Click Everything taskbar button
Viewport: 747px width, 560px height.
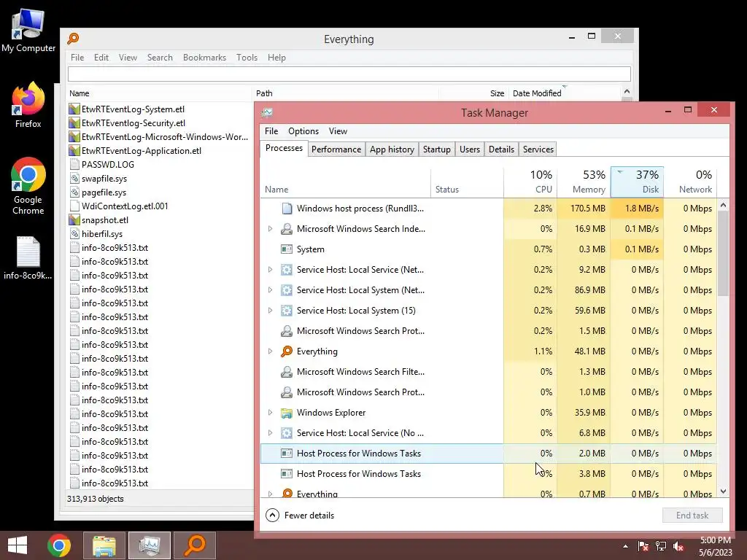tap(195, 545)
